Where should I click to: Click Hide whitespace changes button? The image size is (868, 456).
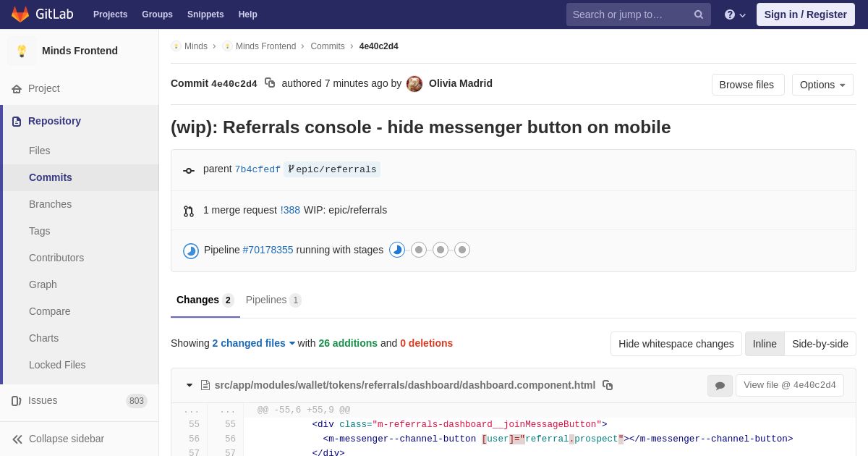[x=676, y=344]
